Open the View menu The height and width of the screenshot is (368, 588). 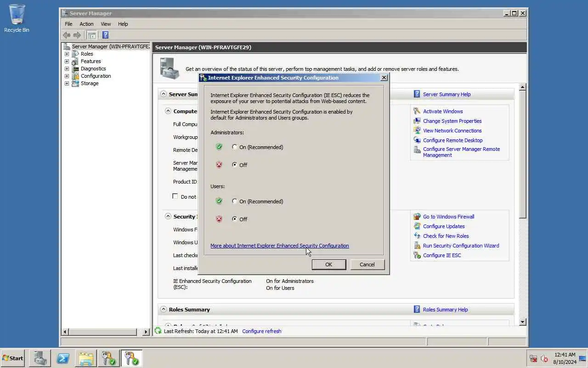(x=106, y=24)
